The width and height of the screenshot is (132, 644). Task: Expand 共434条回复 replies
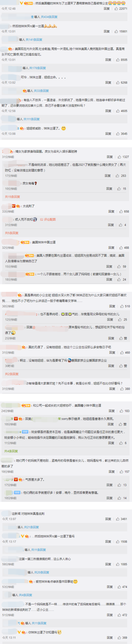[x=49, y=17]
